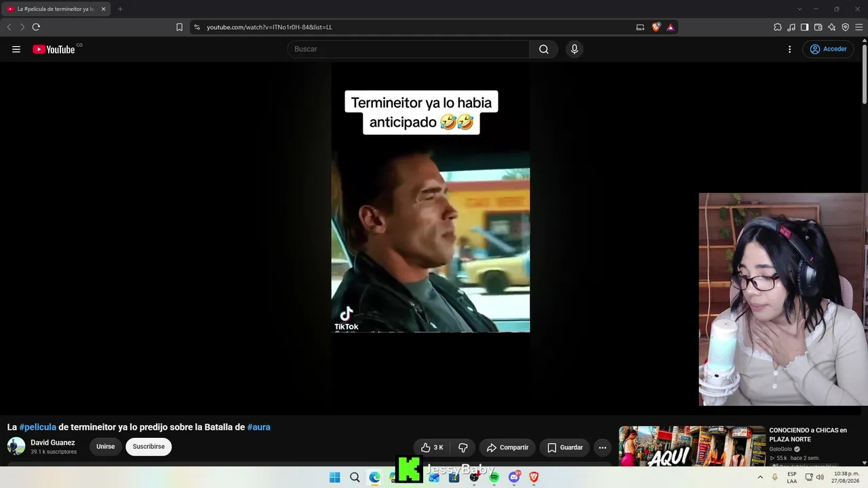The image size is (868, 488).
Task: Like the video with 3 K likes
Action: coord(432,447)
